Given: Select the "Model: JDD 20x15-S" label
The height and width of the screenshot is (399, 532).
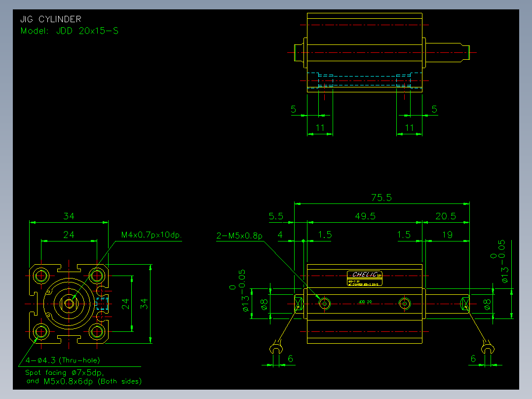Looking at the screenshot, I should (x=70, y=31).
